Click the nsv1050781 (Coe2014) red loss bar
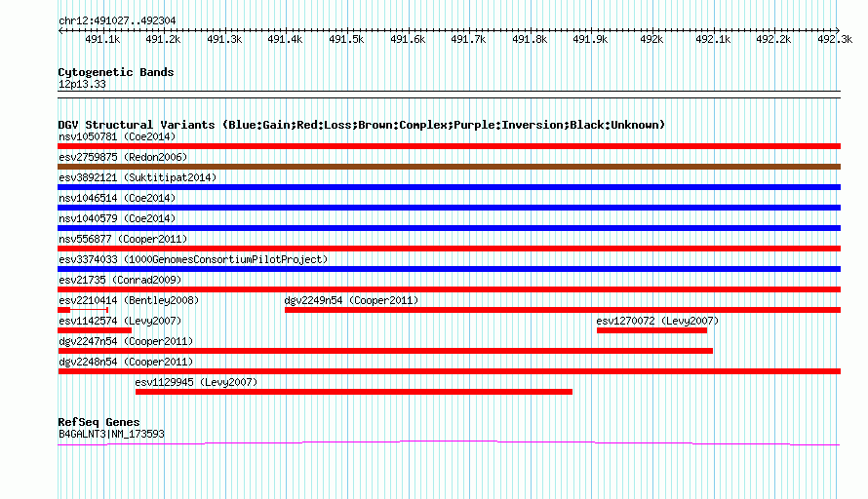 (x=449, y=146)
